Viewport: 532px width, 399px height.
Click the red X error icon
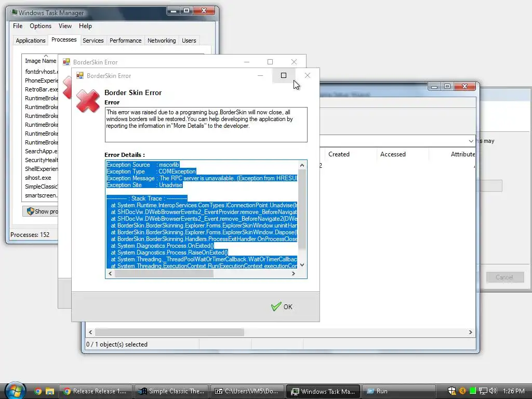coord(88,101)
